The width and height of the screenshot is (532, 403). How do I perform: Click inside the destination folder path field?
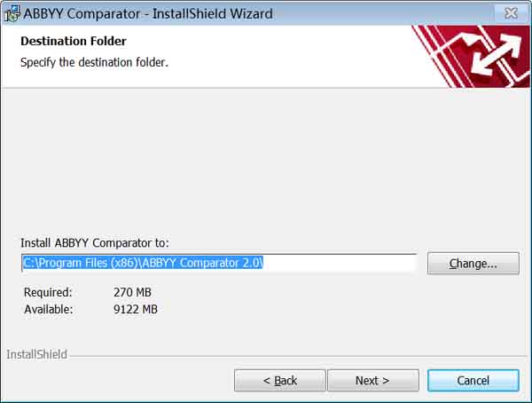click(x=219, y=263)
